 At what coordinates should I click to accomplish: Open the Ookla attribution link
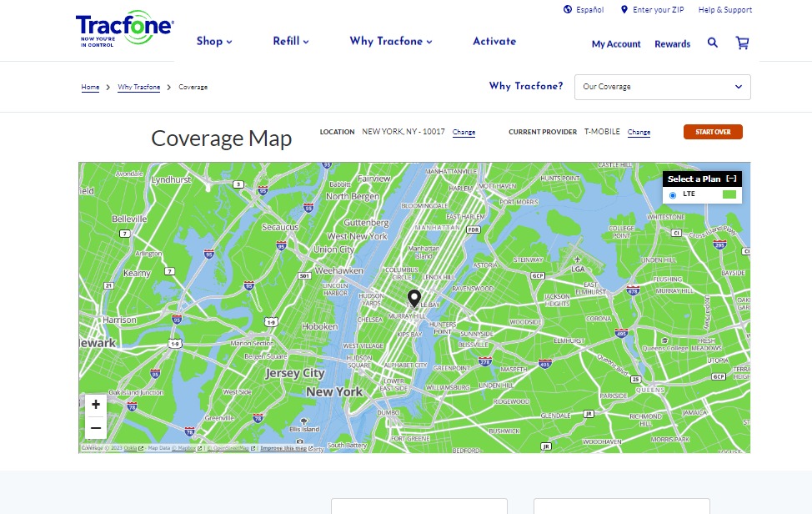(133, 448)
